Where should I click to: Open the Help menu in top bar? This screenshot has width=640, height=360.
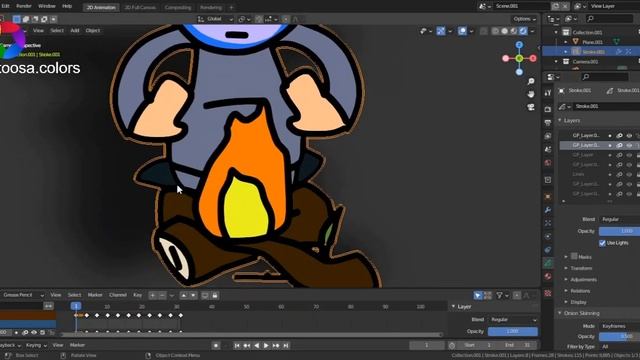(67, 6)
